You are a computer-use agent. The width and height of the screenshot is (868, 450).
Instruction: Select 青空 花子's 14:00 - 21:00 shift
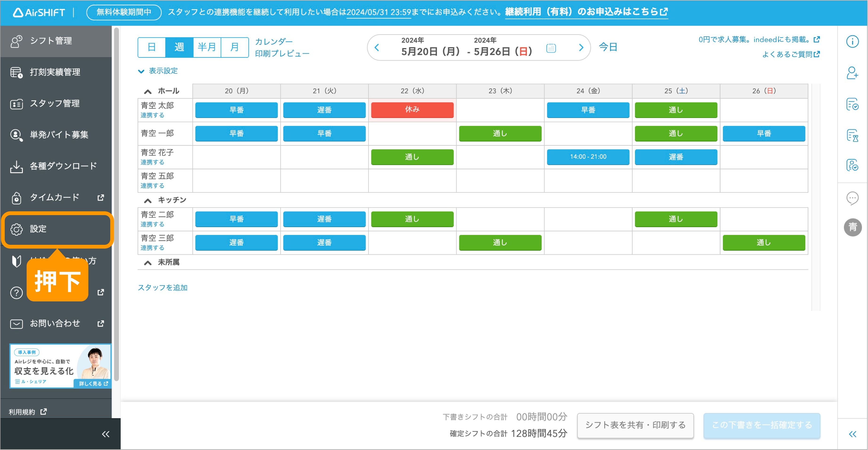coord(588,157)
